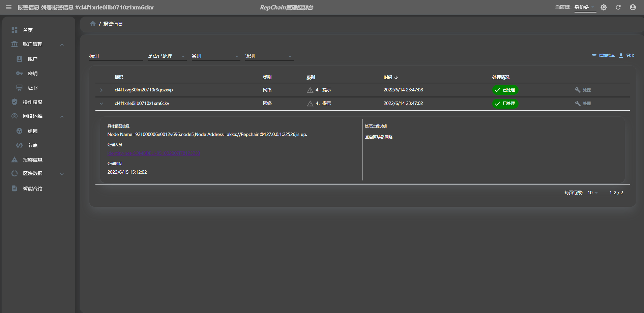The width and height of the screenshot is (644, 313).
Task: Open the 类别 filter dropdown
Action: pyautogui.click(x=215, y=56)
